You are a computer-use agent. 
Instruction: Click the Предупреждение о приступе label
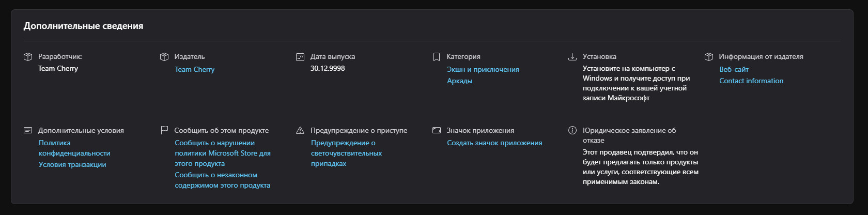coord(359,130)
